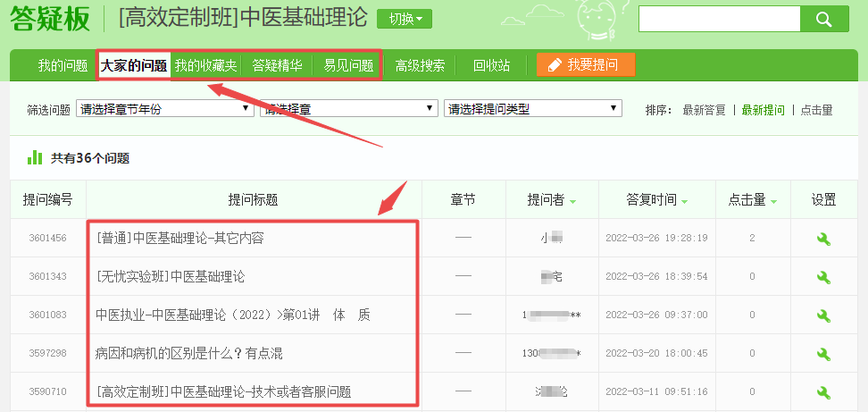Click the bar chart icon beside question count
Viewport: 868px width, 412px height.
[x=35, y=157]
